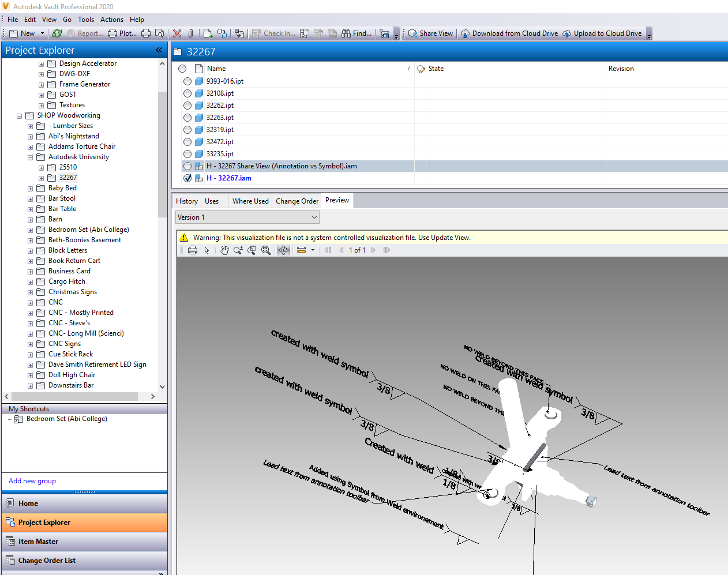Click the checked circle beside H - 32267.iam
This screenshot has height=575, width=728.
pos(187,178)
